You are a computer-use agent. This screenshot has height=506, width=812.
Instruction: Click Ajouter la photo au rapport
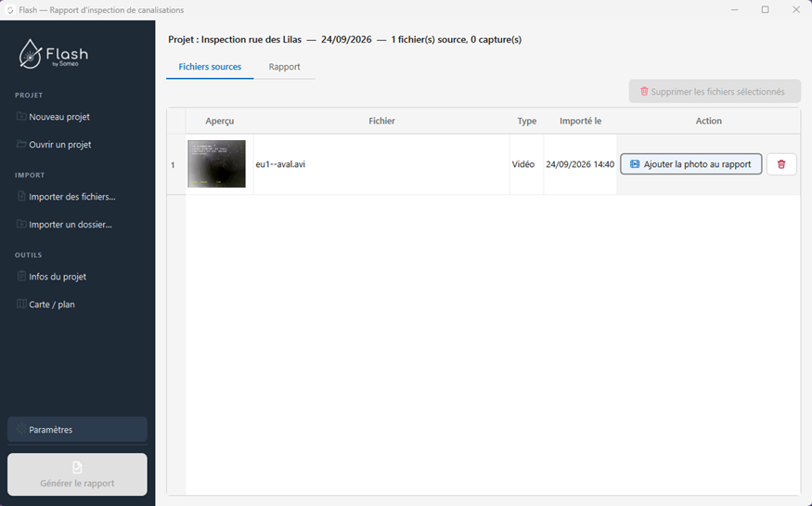click(x=690, y=164)
